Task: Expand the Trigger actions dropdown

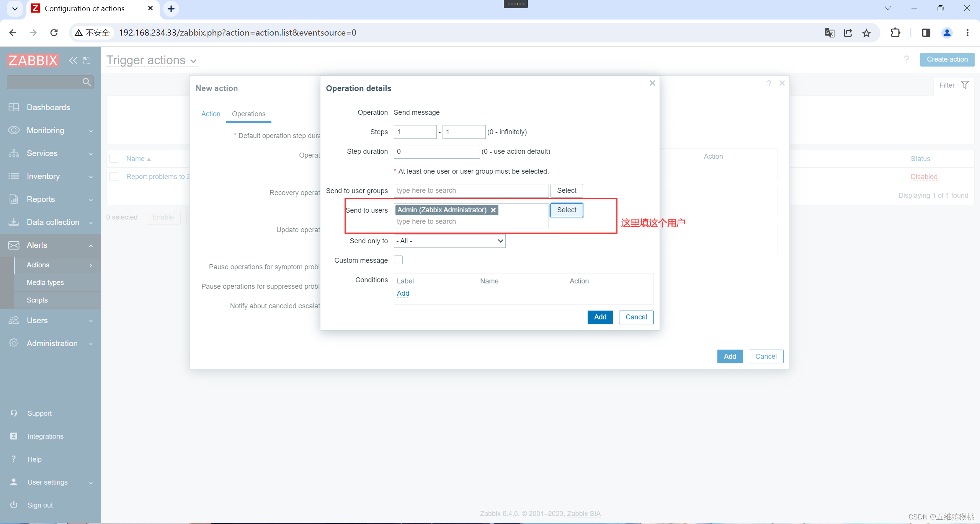Action: click(x=194, y=60)
